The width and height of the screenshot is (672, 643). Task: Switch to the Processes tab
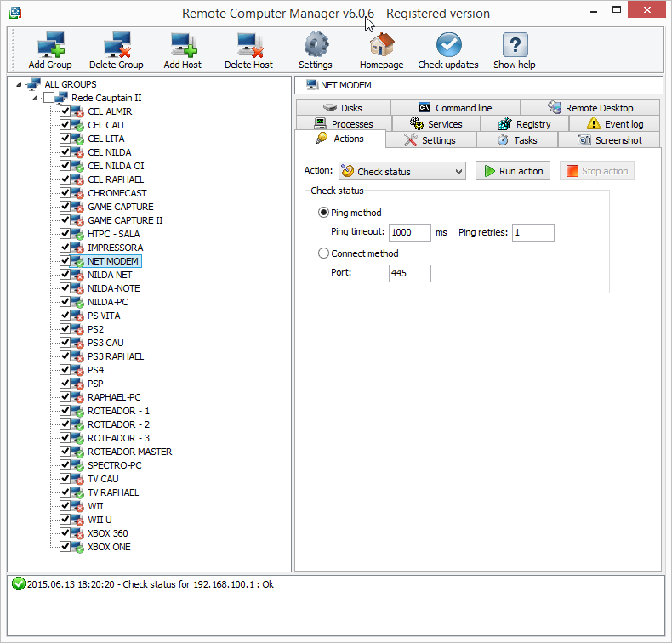click(x=344, y=124)
